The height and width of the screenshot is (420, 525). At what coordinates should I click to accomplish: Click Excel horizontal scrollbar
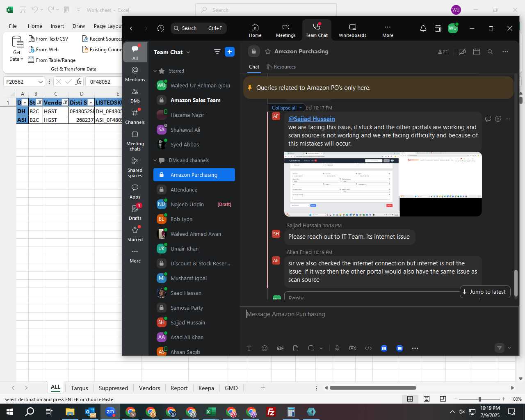[373, 388]
